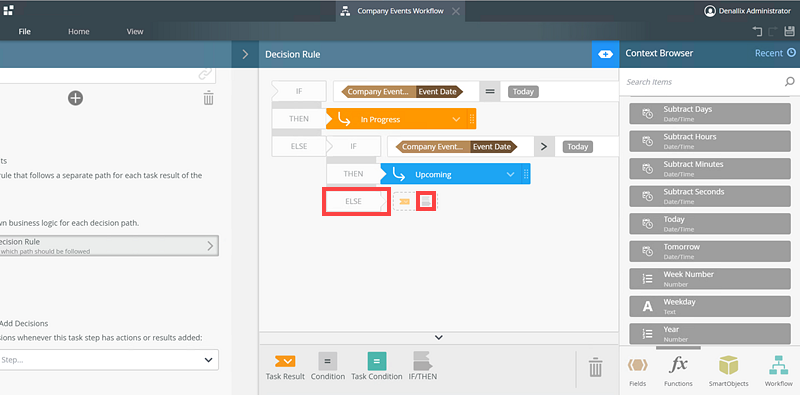Click the search magnifier icon
Viewport: 800px width, 395px height.
[789, 82]
